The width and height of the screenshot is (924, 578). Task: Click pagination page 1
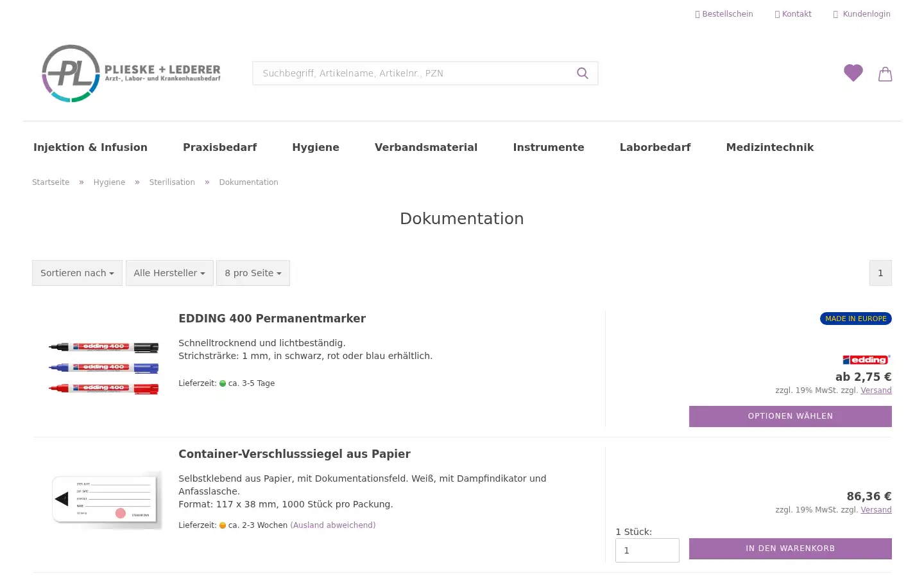point(880,273)
